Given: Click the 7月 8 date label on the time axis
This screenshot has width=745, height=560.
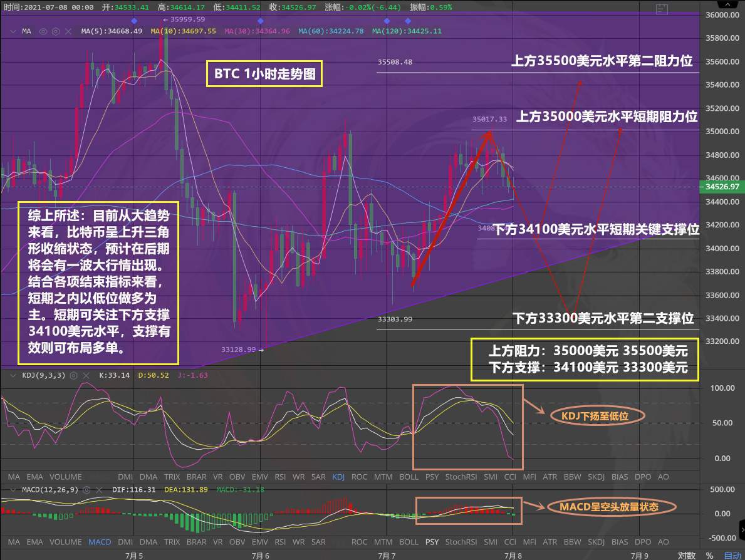Looking at the screenshot, I should pos(513,555).
